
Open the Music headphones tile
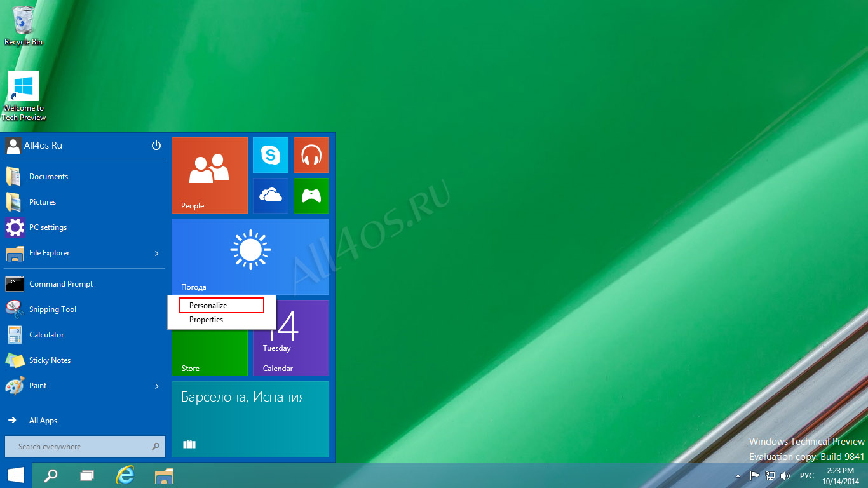pos(311,155)
